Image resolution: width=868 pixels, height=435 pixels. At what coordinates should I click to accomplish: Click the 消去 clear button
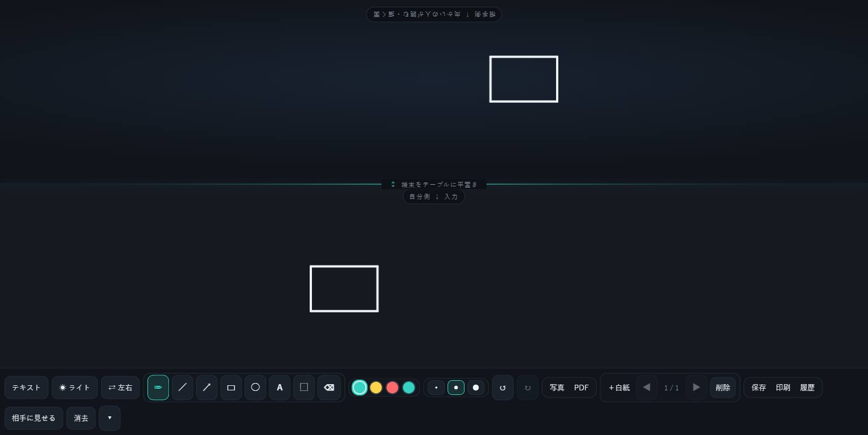pos(81,418)
